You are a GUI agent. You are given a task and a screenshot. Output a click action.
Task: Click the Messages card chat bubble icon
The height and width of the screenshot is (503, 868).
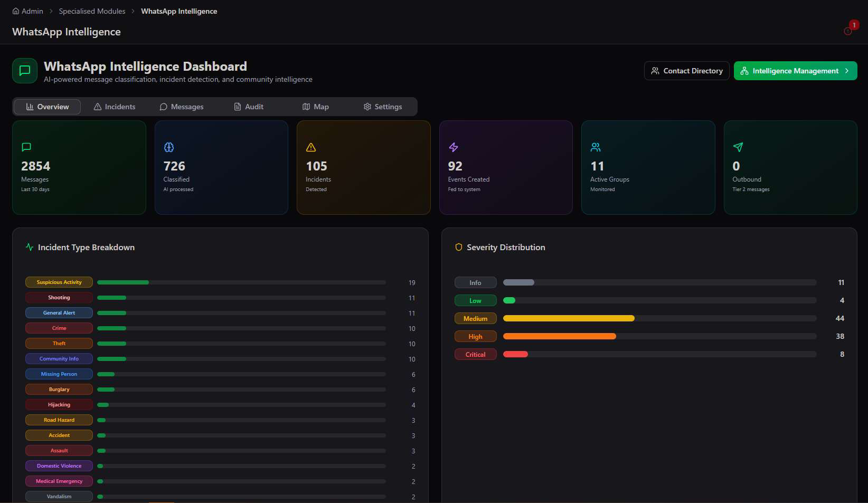tap(26, 147)
